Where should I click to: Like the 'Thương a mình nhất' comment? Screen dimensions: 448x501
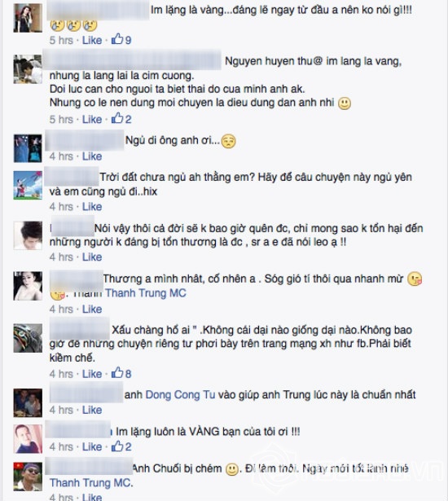(x=92, y=310)
